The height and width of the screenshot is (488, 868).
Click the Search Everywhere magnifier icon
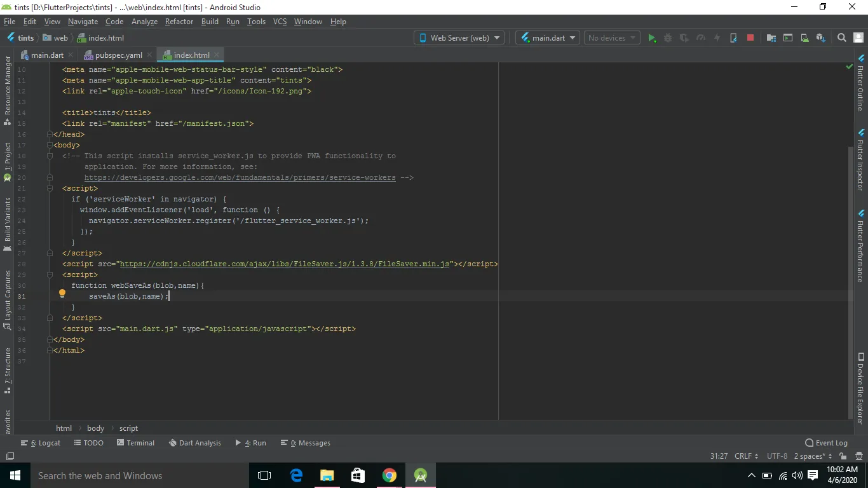pyautogui.click(x=842, y=38)
